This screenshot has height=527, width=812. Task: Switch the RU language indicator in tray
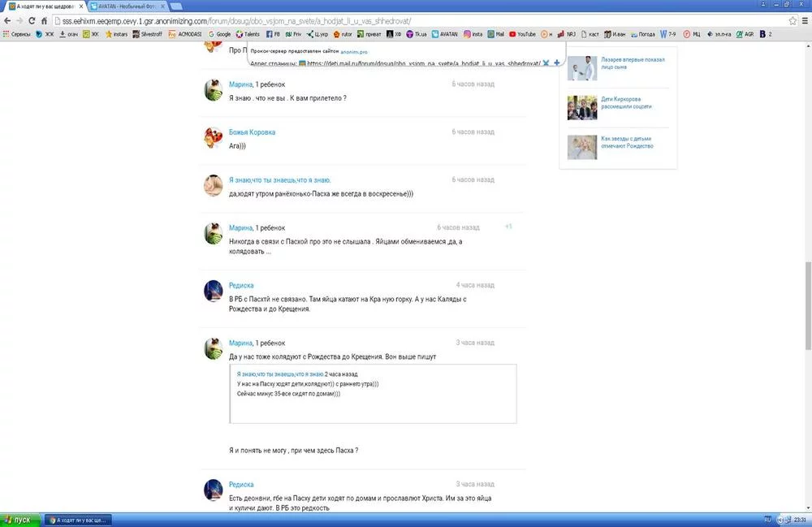coord(767,520)
